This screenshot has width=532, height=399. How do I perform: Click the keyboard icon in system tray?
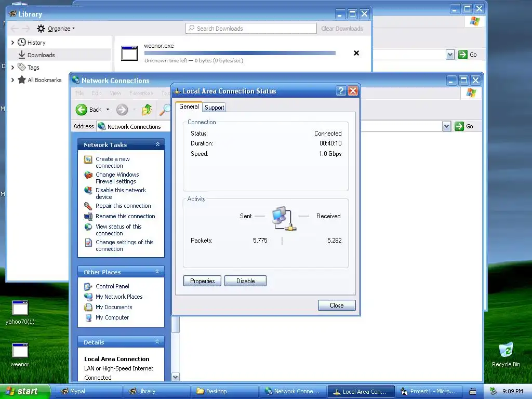click(x=473, y=392)
